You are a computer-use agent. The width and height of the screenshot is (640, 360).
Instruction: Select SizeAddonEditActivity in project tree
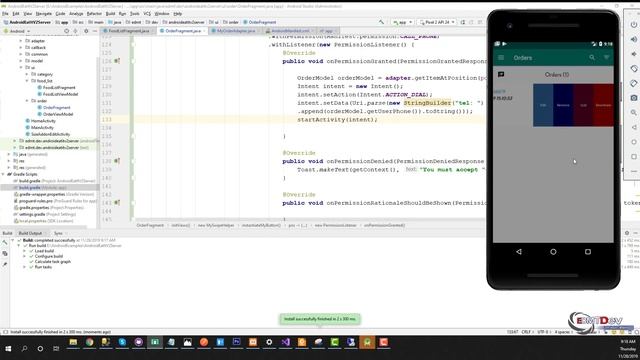(x=50, y=134)
